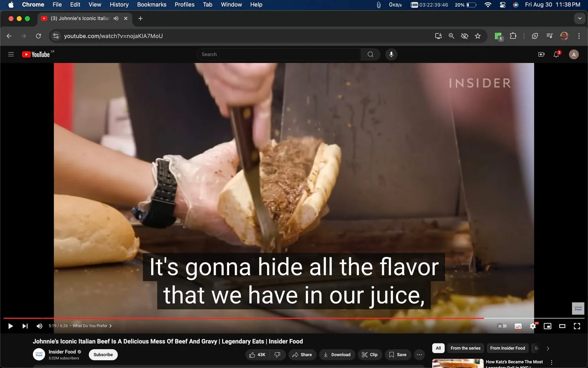Expand the What Do You Prefer chapter
The height and width of the screenshot is (368, 588).
coord(92,326)
